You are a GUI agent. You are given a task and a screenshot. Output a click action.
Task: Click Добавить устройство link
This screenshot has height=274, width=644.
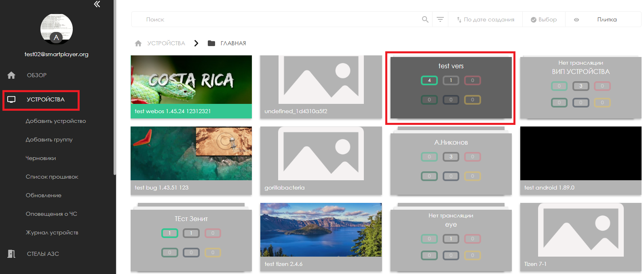click(x=56, y=121)
